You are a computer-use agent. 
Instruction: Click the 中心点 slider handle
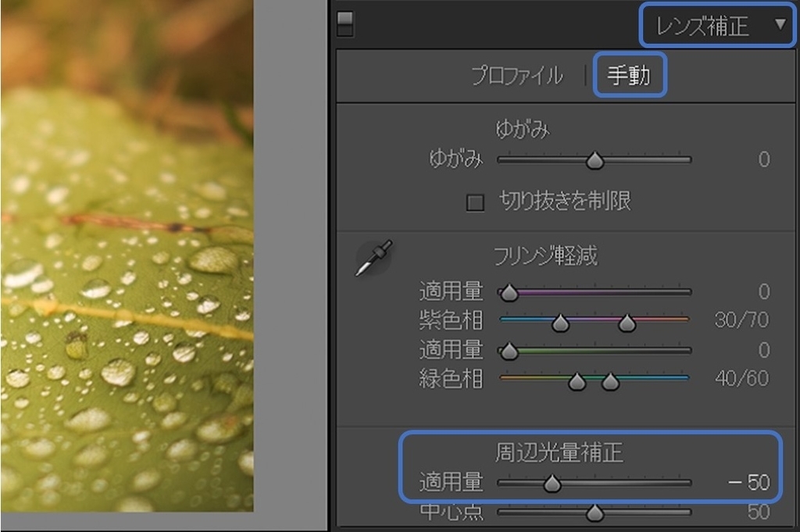click(x=595, y=513)
